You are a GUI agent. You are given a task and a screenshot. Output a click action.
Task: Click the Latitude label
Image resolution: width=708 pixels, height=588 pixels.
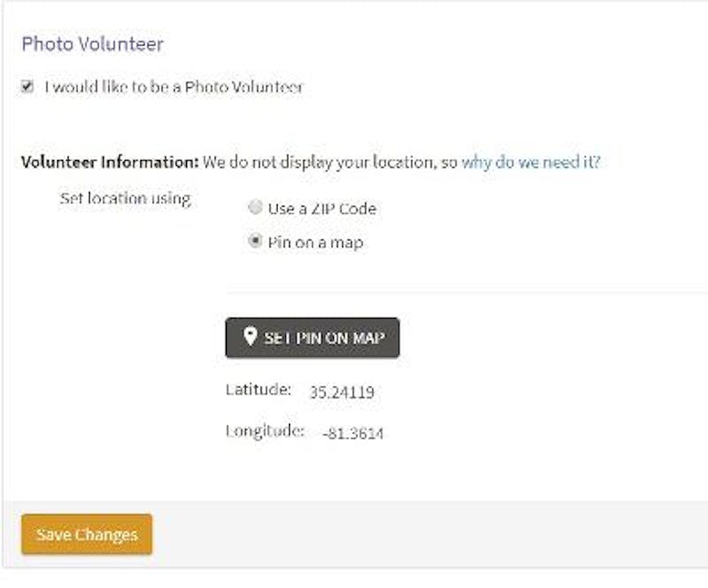(258, 390)
